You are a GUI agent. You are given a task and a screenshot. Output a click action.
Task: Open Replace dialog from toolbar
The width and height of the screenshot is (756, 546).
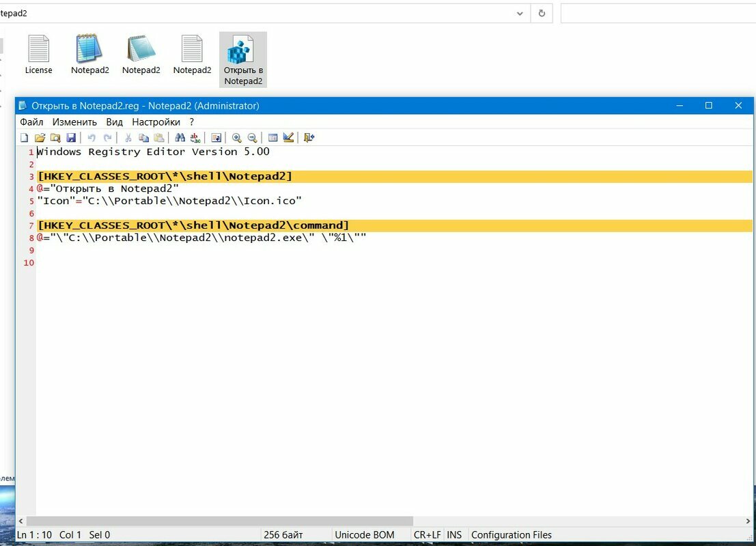195,138
